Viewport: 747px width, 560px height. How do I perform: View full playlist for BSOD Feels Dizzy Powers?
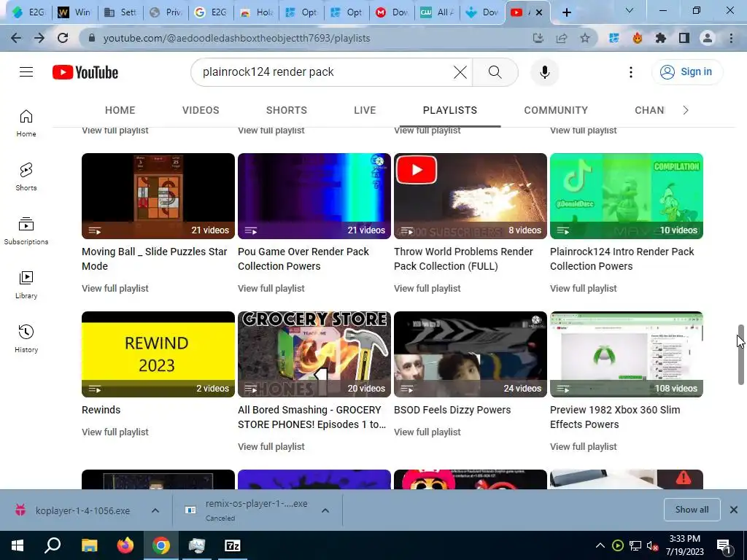[x=427, y=432]
